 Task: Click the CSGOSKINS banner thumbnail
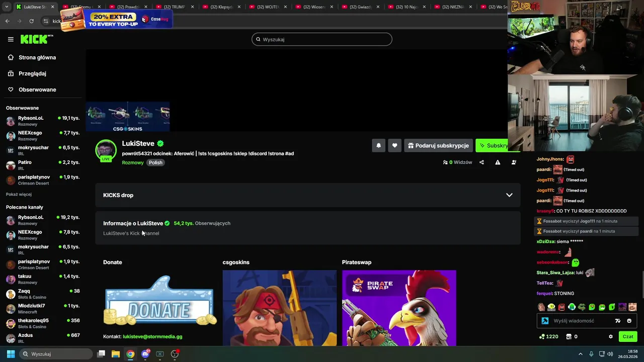click(x=127, y=117)
